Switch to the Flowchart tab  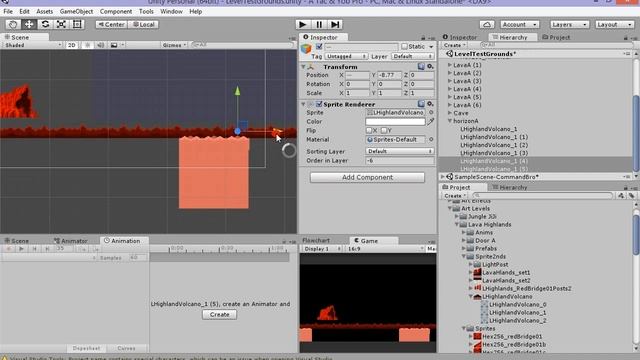[x=316, y=240]
